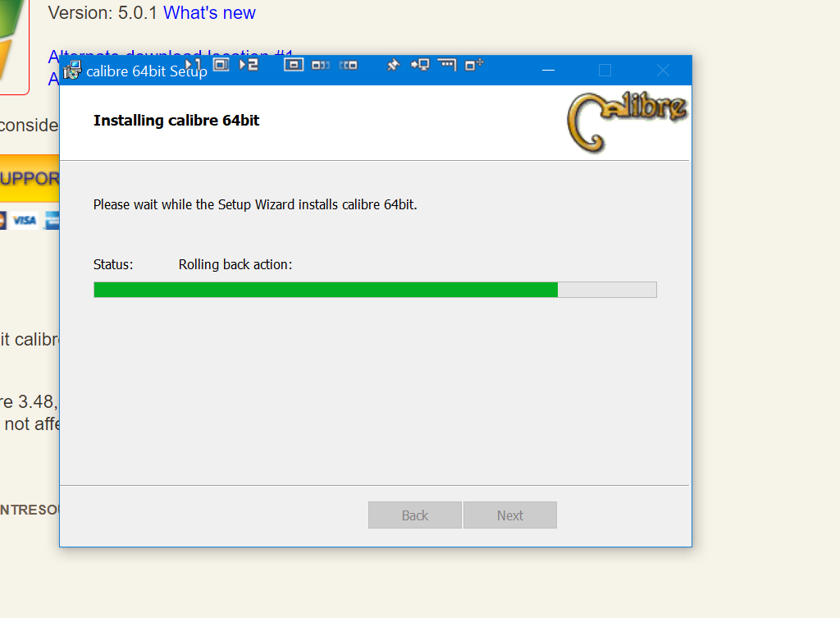Screen dimensions: 840x618
Task: Minimize the calibre 64bit Setup window
Action: click(x=548, y=71)
